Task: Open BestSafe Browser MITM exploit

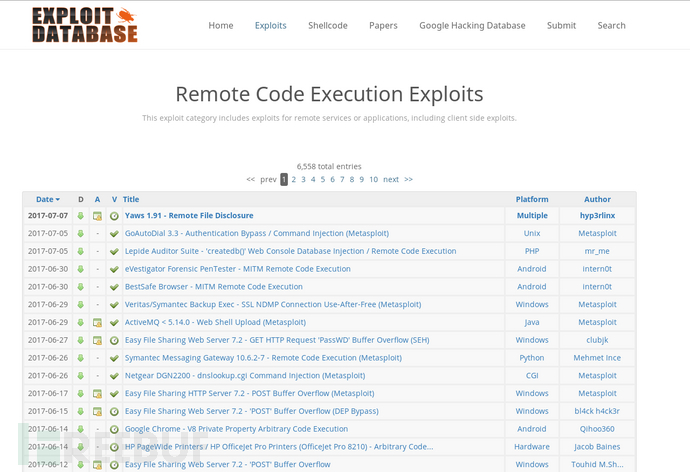Action: 213,287
